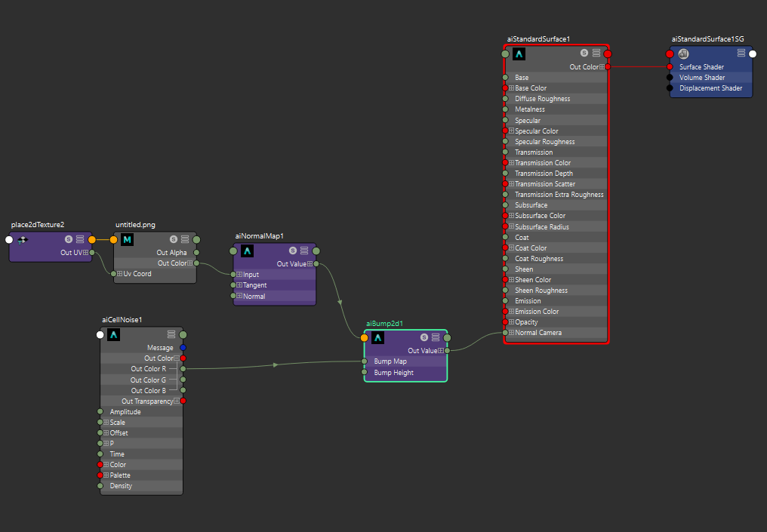
Task: Toggle solo button on untitled.png node
Action: tap(174, 240)
